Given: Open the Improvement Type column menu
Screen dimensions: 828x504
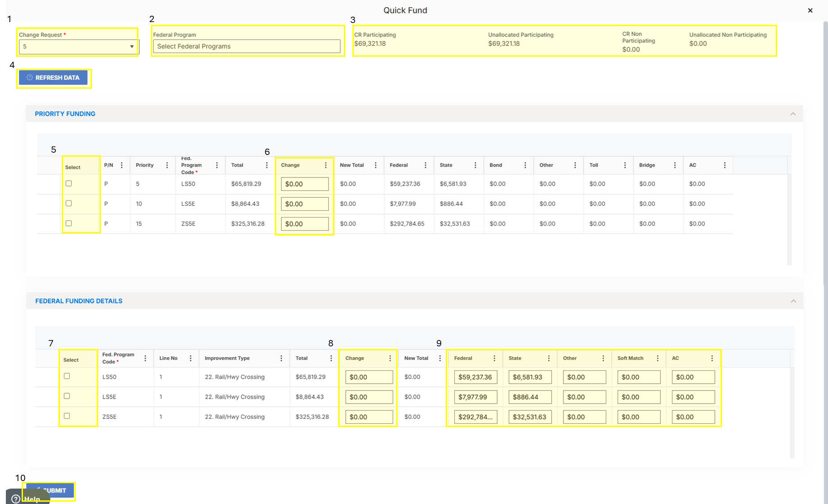Looking at the screenshot, I should [281, 359].
